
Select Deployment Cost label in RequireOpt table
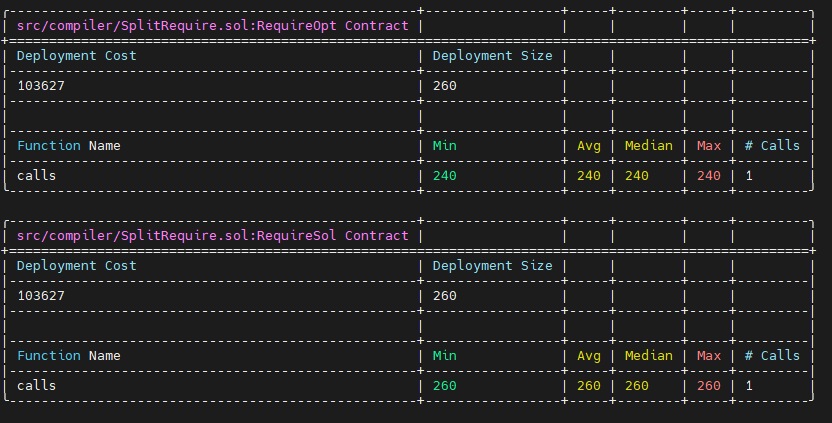pyautogui.click(x=76, y=56)
